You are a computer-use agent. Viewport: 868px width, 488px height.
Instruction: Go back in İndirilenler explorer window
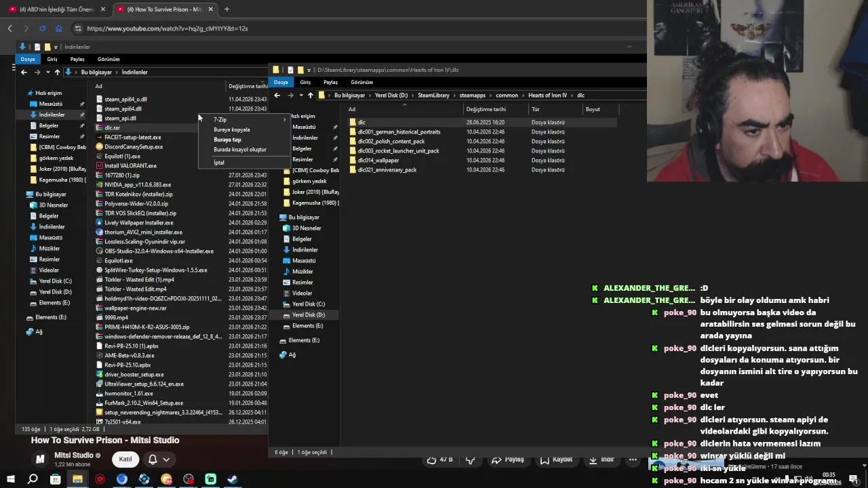(24, 72)
